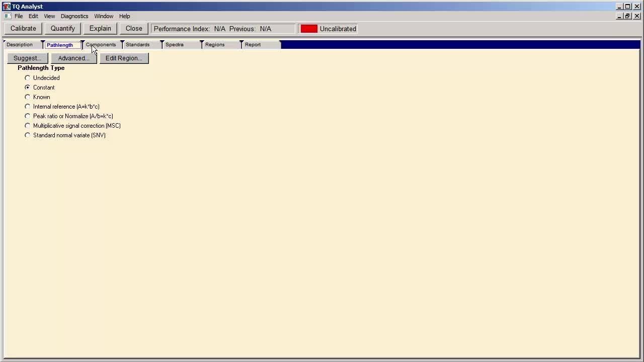Viewport: 644px width, 362px height.
Task: Click the document icon beside File menu
Action: (8, 16)
